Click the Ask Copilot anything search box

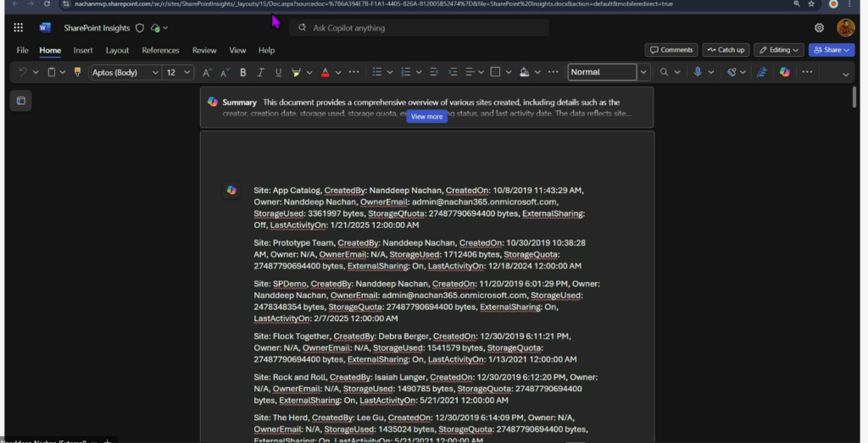(419, 28)
